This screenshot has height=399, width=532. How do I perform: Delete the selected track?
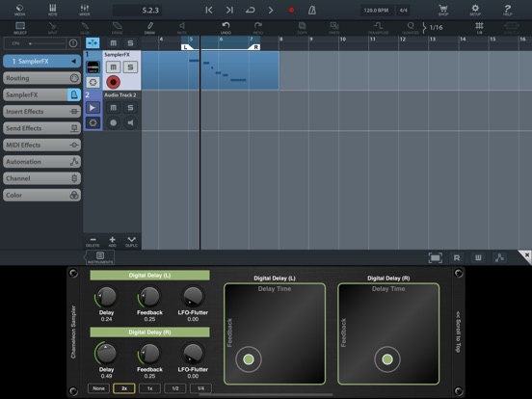93,242
